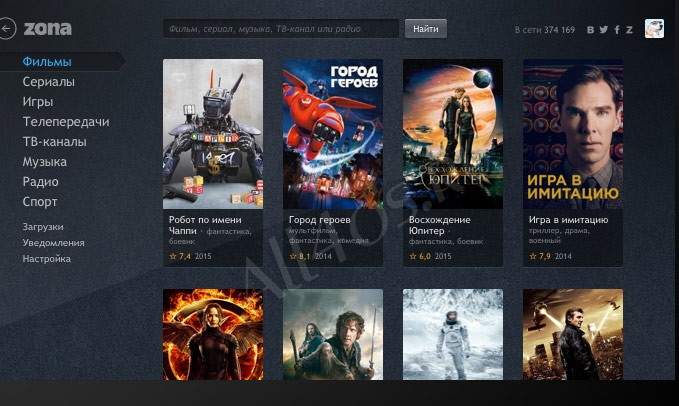
Task: Open the user avatar picture
Action: click(x=654, y=29)
